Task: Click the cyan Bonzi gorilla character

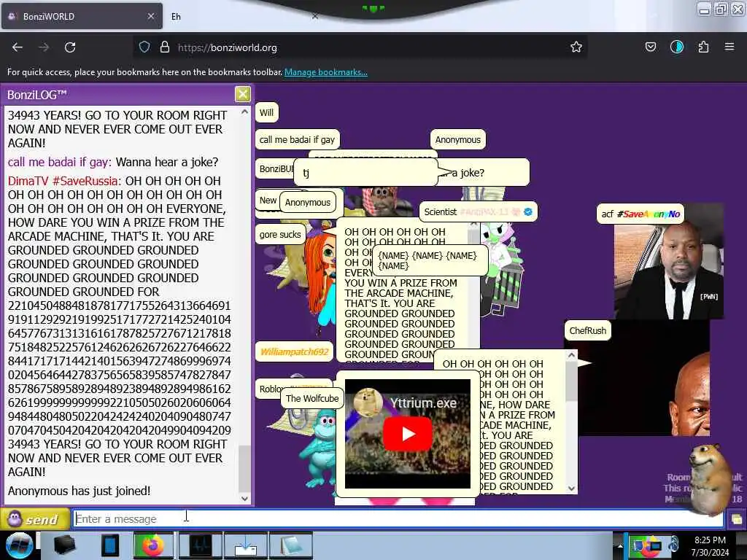Action: coord(320,449)
